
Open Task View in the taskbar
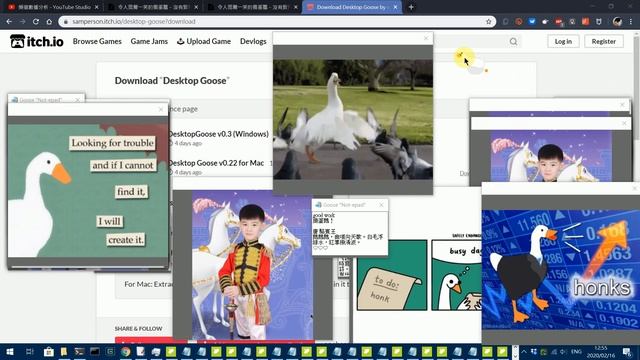[29, 352]
